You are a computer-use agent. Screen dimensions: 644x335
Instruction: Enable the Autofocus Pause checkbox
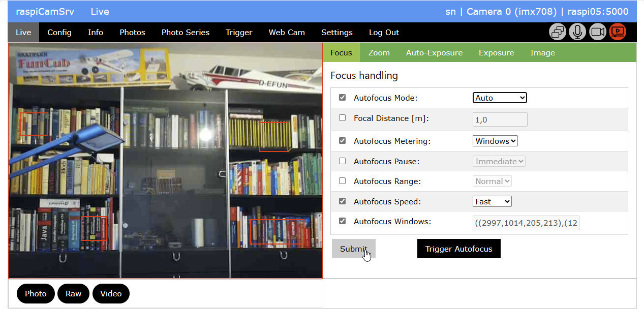(x=342, y=161)
